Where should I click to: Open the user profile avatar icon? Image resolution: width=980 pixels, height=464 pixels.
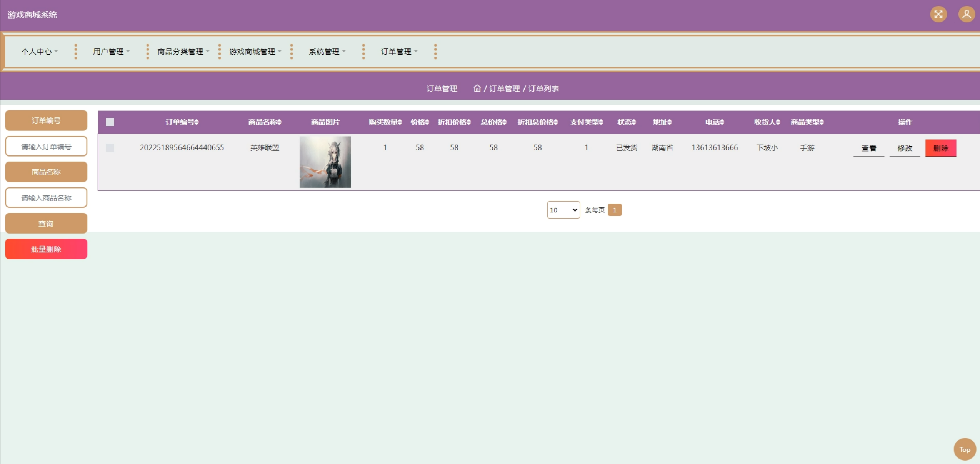pyautogui.click(x=966, y=15)
